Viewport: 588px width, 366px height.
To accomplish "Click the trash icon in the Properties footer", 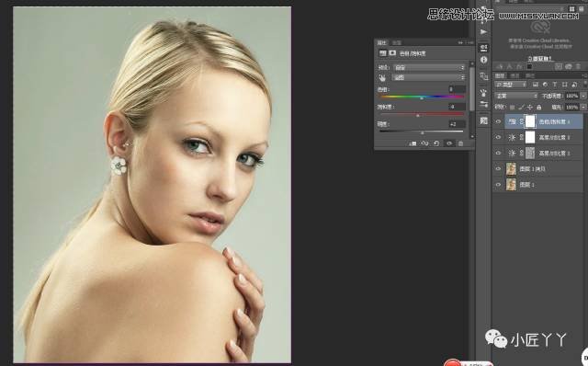I will [461, 143].
